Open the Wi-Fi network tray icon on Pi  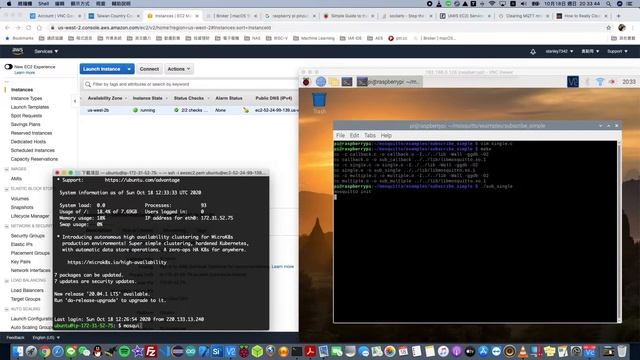[600, 82]
